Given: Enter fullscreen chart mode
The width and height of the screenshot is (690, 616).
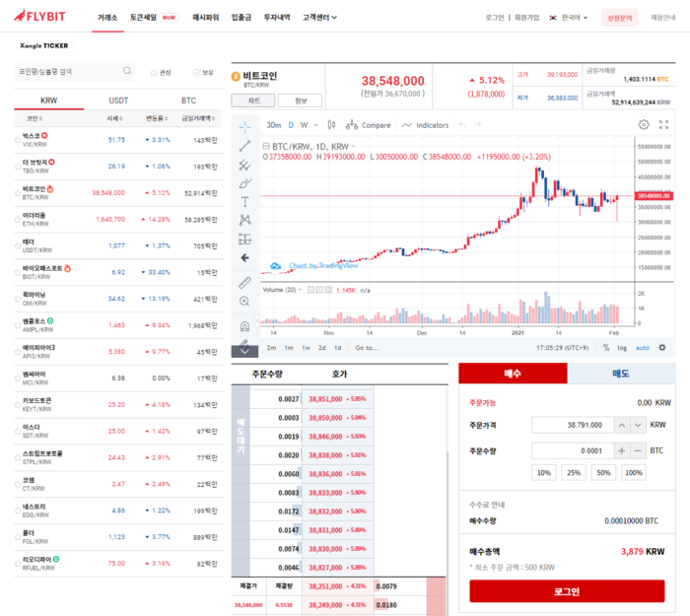Looking at the screenshot, I should 664,125.
